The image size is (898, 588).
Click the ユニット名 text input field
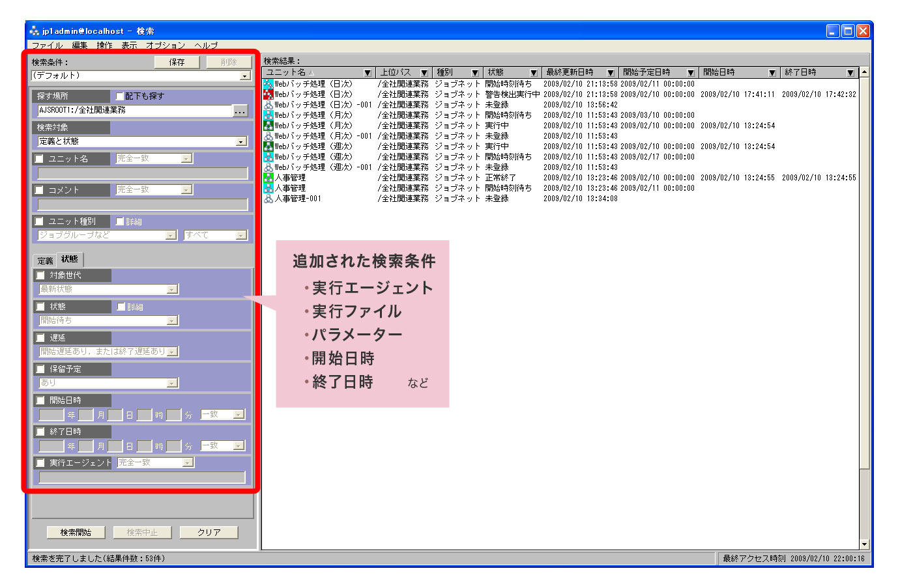tap(143, 173)
